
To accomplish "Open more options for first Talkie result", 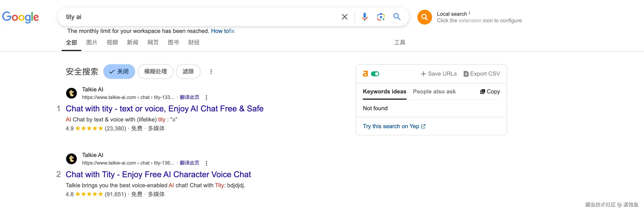I will click(206, 97).
